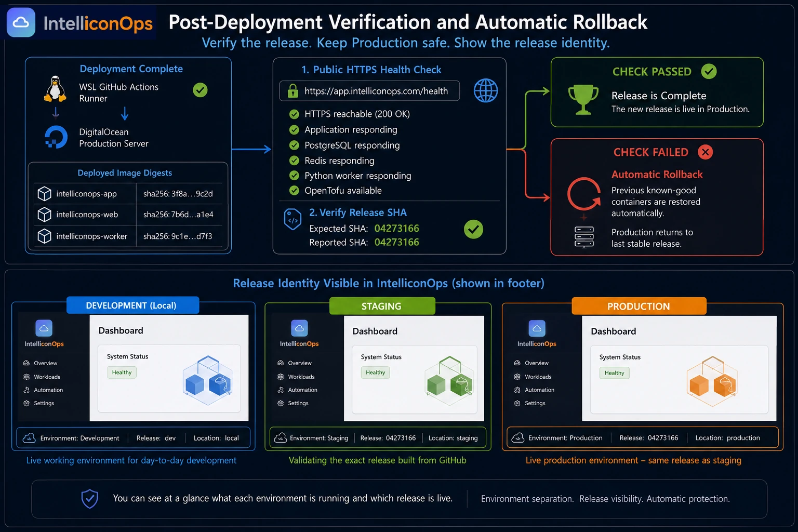Viewport: 798px width, 532px height.
Task: Click the blue globe icon next to health URL
Action: pos(486,90)
